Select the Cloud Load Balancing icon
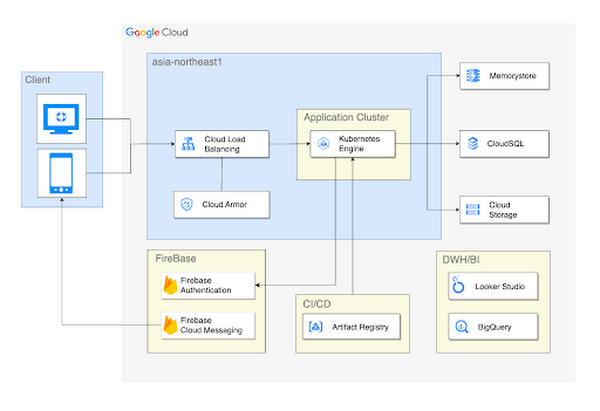 [x=188, y=144]
